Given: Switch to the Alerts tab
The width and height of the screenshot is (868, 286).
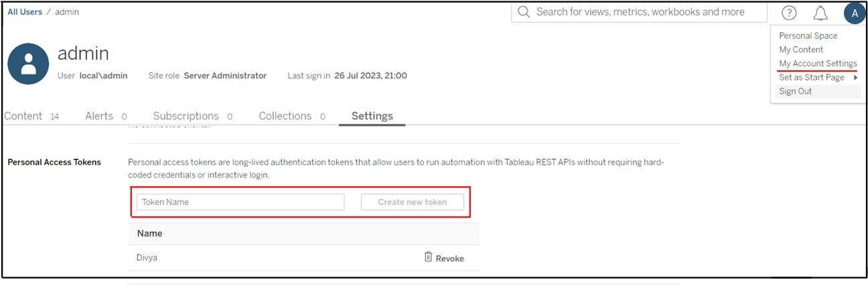Looking at the screenshot, I should click(99, 116).
